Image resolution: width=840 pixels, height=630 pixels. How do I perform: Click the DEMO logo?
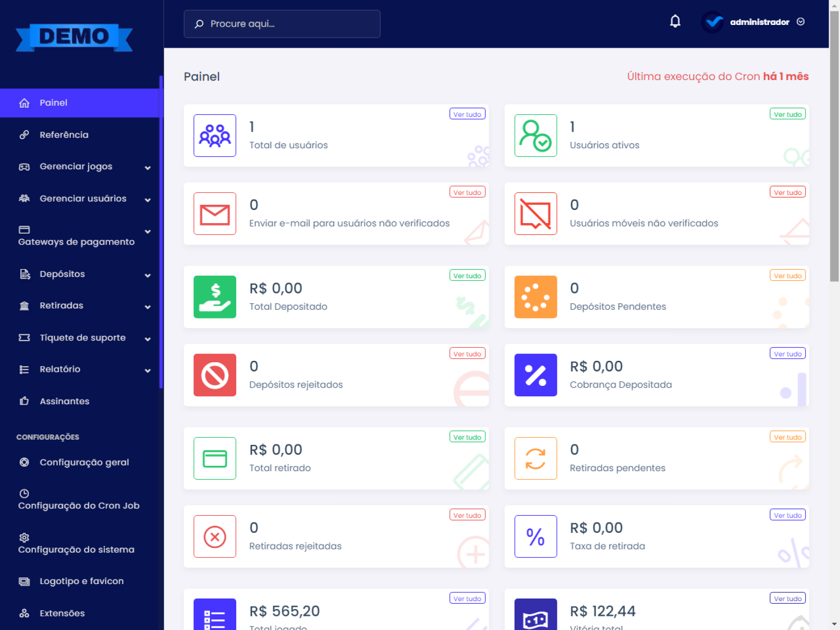[74, 37]
